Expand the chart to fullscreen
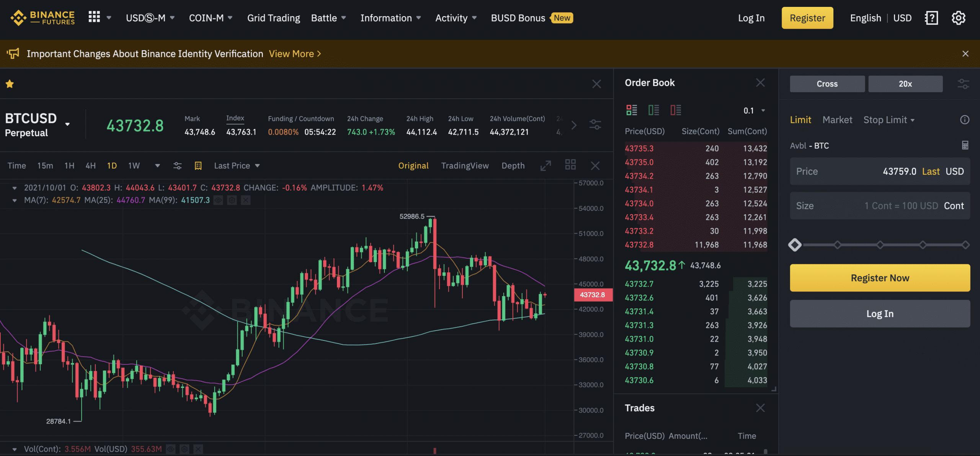 [546, 166]
